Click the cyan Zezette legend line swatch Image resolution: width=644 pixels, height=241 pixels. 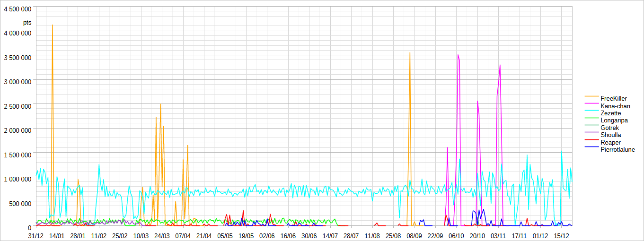[x=591, y=113]
